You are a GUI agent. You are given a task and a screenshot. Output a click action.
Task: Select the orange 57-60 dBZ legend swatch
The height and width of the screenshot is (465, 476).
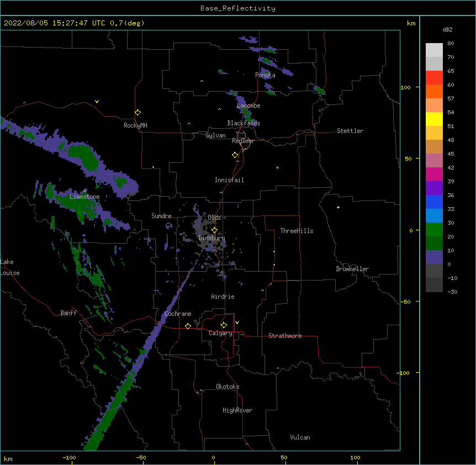click(x=434, y=92)
